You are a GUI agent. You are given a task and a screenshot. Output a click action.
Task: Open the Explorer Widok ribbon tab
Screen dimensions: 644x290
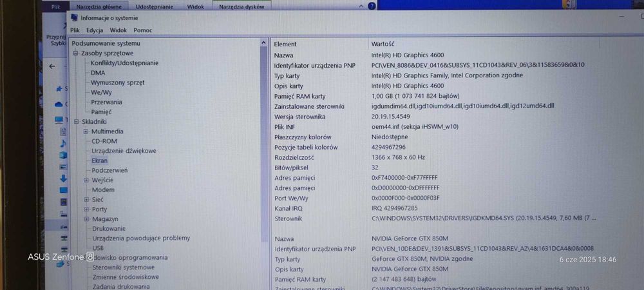coord(196,7)
